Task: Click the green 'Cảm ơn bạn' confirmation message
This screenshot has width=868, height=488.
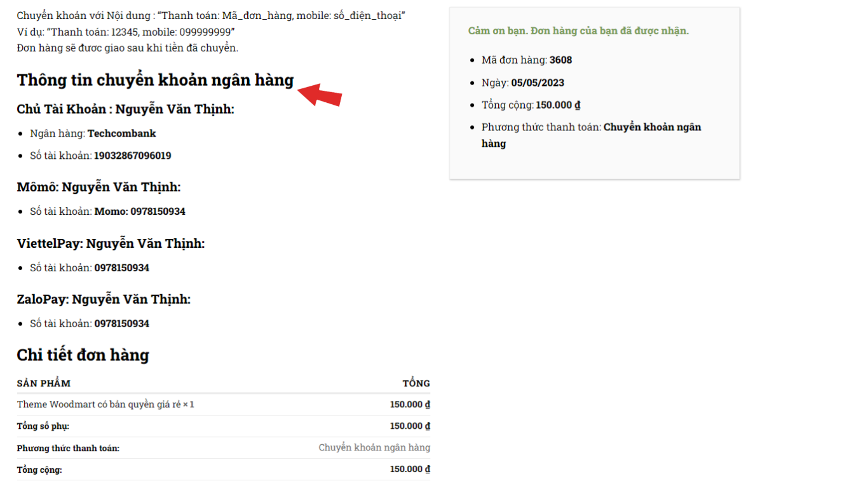Action: pyautogui.click(x=578, y=31)
